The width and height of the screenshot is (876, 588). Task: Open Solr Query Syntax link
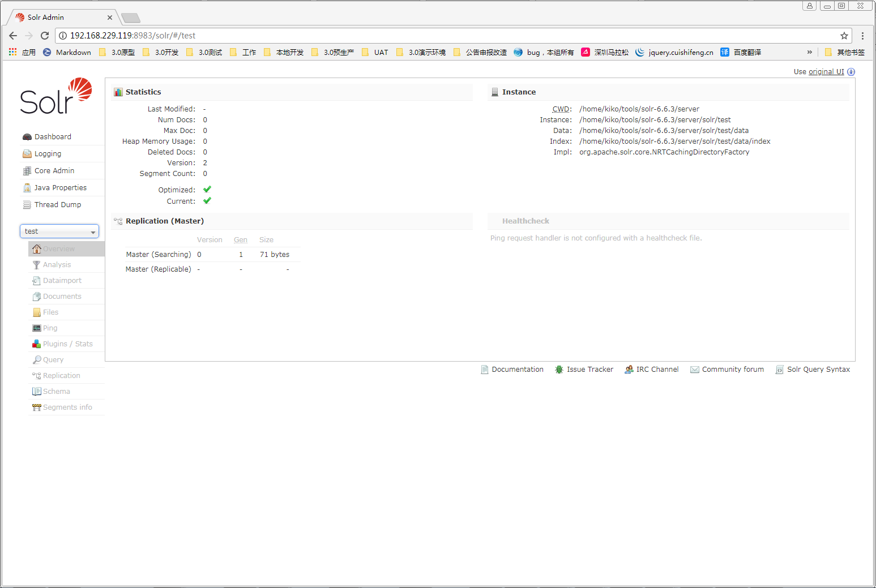click(813, 370)
